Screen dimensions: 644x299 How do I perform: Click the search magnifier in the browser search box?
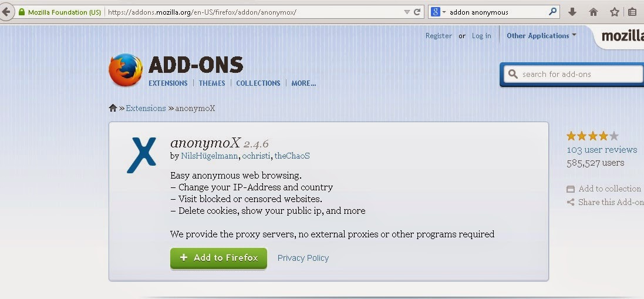tap(553, 12)
